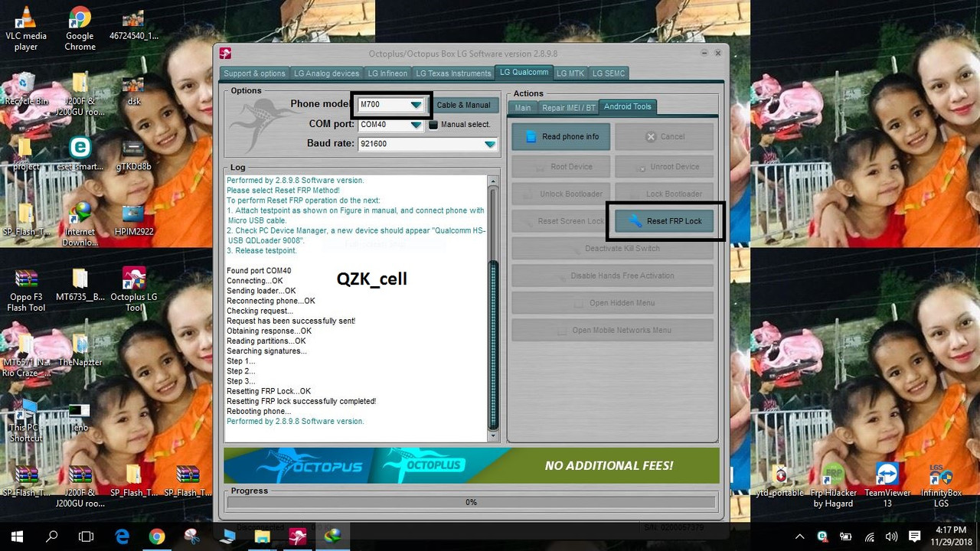Image resolution: width=980 pixels, height=551 pixels.
Task: Open the HPIM2922 image file on desktop
Action: [x=133, y=219]
